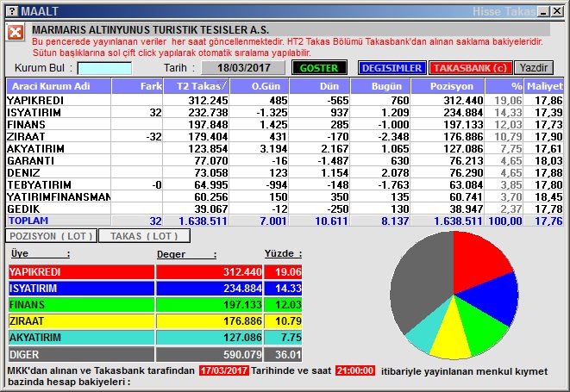Switch to TAKAS ( LOT ) tab
570x392 pixels.
[x=144, y=236]
